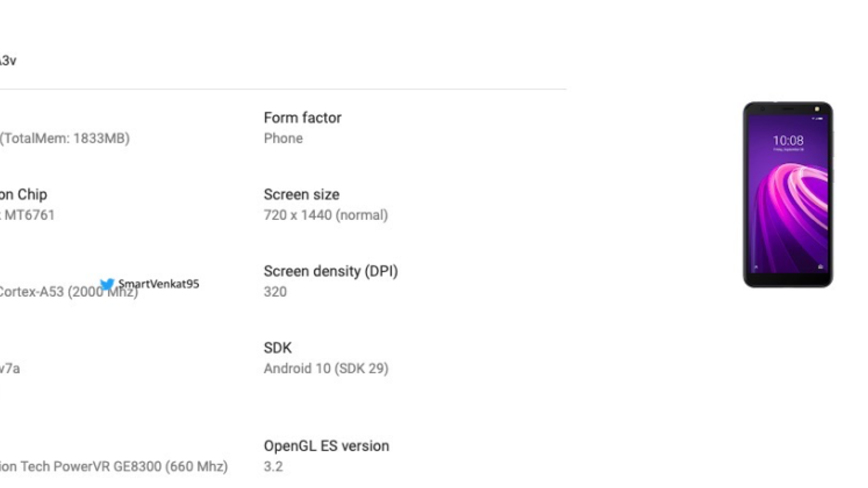
Task: Select the OpenGL ES version heading
Action: point(326,446)
